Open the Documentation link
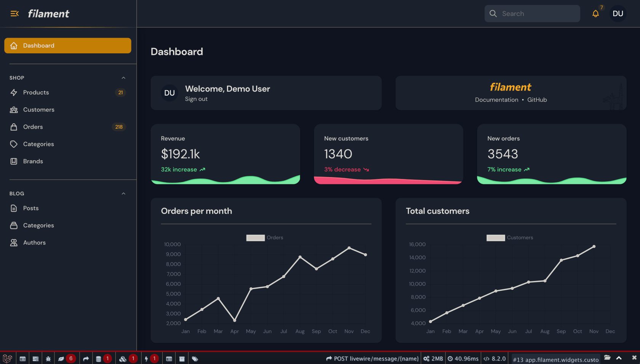 point(496,100)
